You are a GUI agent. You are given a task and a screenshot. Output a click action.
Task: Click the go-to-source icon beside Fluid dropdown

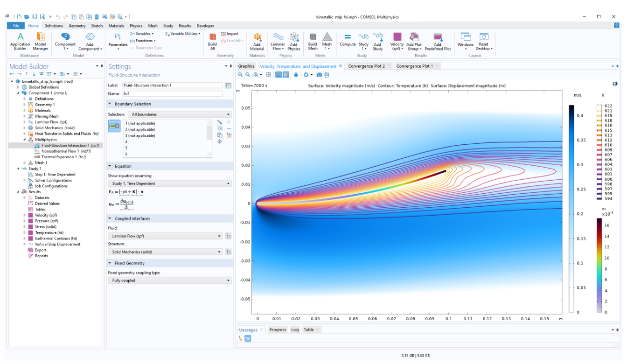[228, 236]
